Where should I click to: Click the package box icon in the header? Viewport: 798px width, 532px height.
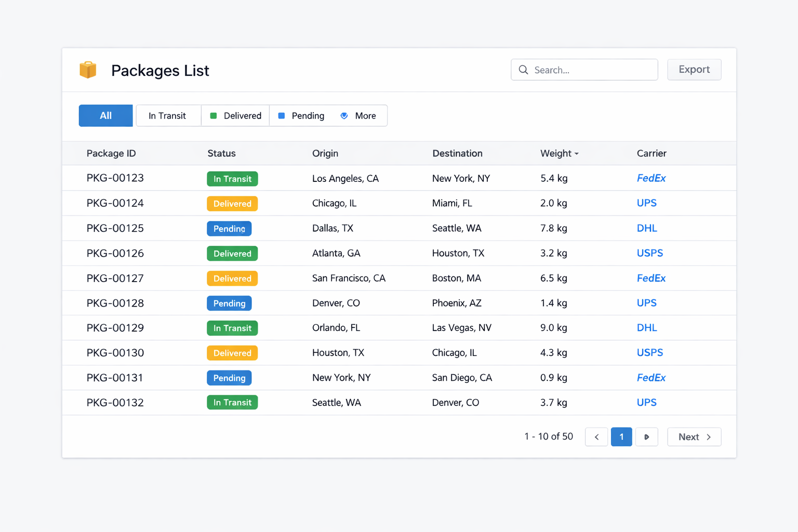(88, 70)
